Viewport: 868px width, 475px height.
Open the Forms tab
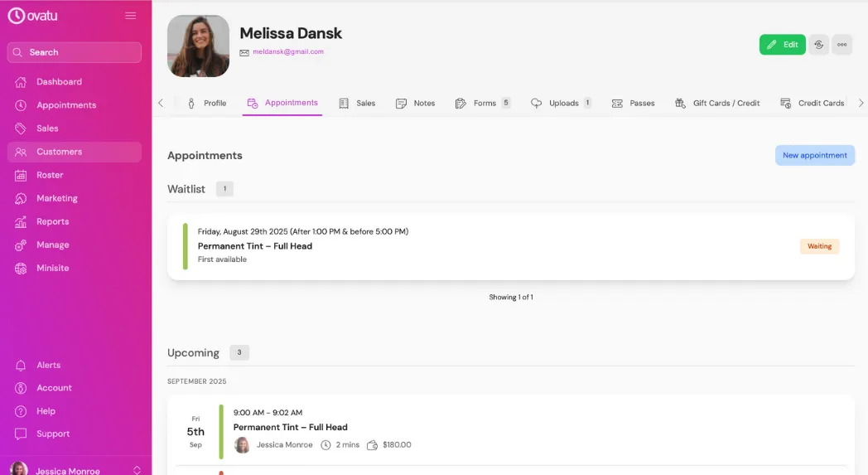click(x=482, y=103)
